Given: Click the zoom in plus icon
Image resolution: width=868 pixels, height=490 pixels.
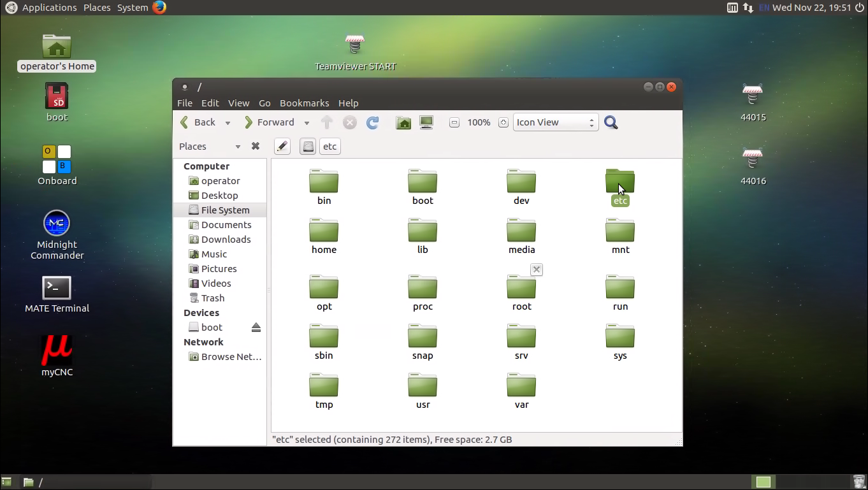Looking at the screenshot, I should pos(503,122).
